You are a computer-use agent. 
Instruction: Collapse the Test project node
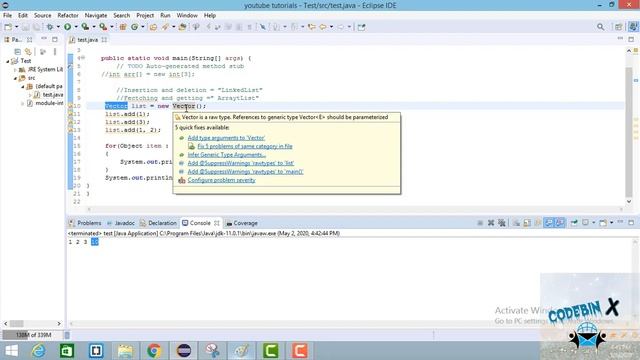point(7,61)
